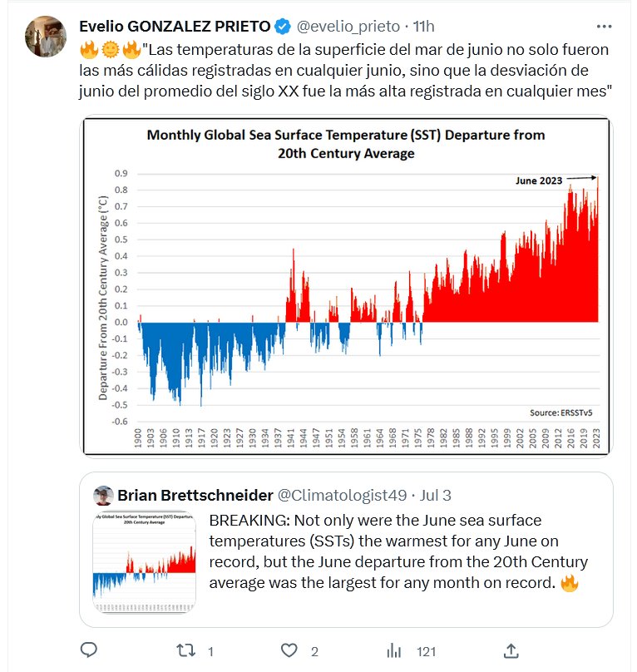Open Evelio's profile picture avatar
Screen dimensions: 637x672
pos(47,37)
